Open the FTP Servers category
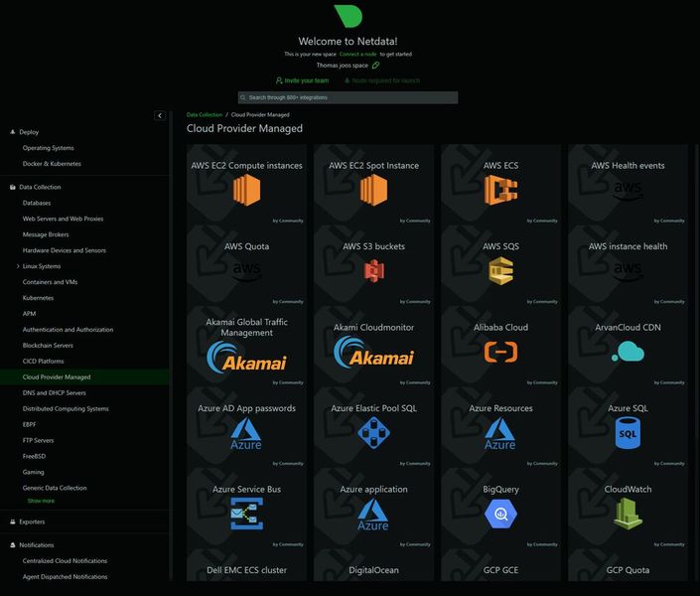The width and height of the screenshot is (700, 596). [38, 440]
